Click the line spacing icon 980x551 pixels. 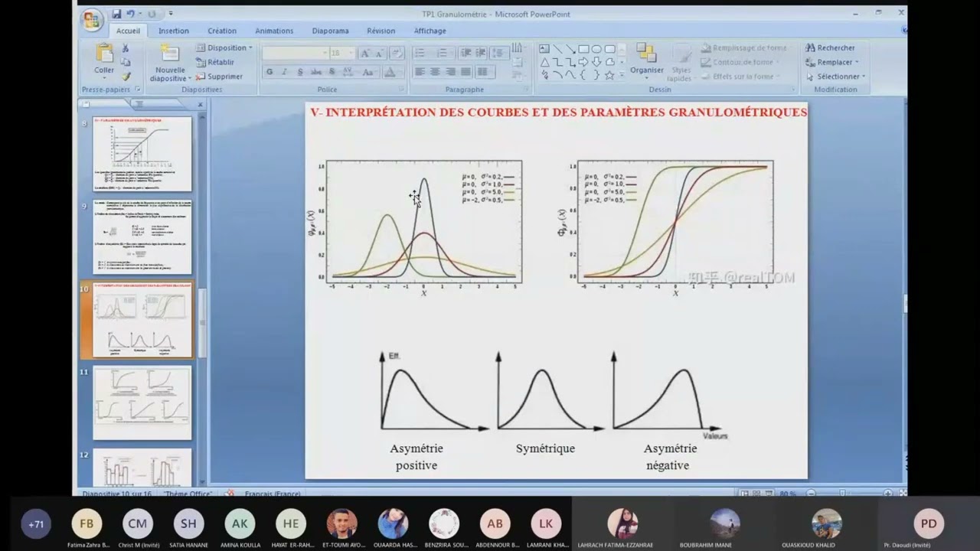[498, 53]
